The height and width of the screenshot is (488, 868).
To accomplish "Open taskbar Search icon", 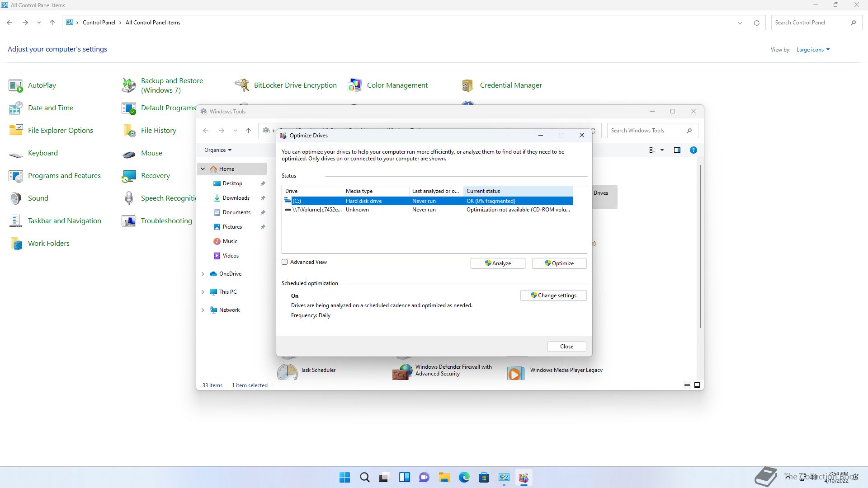I will [x=364, y=478].
